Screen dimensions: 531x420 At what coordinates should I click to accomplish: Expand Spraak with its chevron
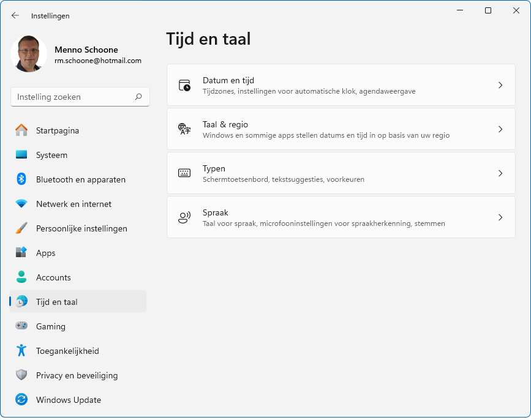point(500,217)
